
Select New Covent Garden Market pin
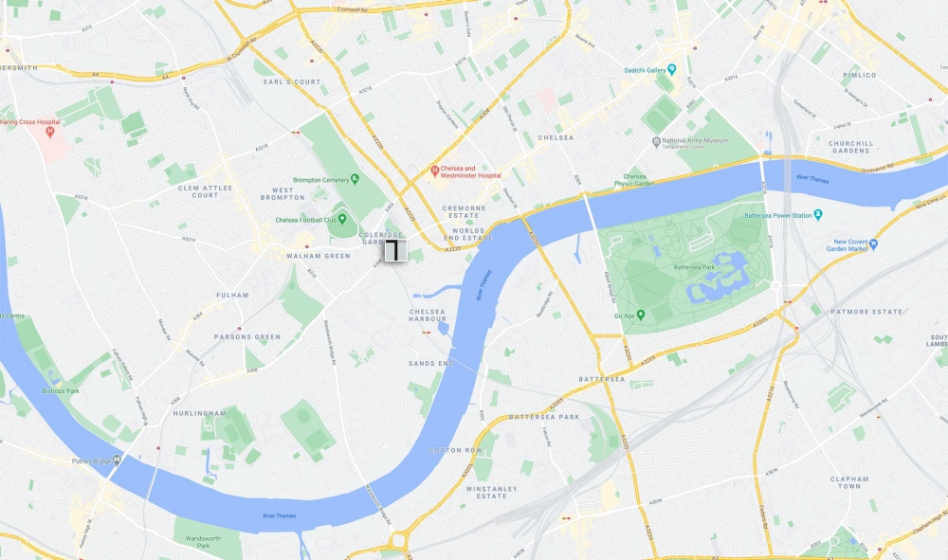(x=873, y=244)
